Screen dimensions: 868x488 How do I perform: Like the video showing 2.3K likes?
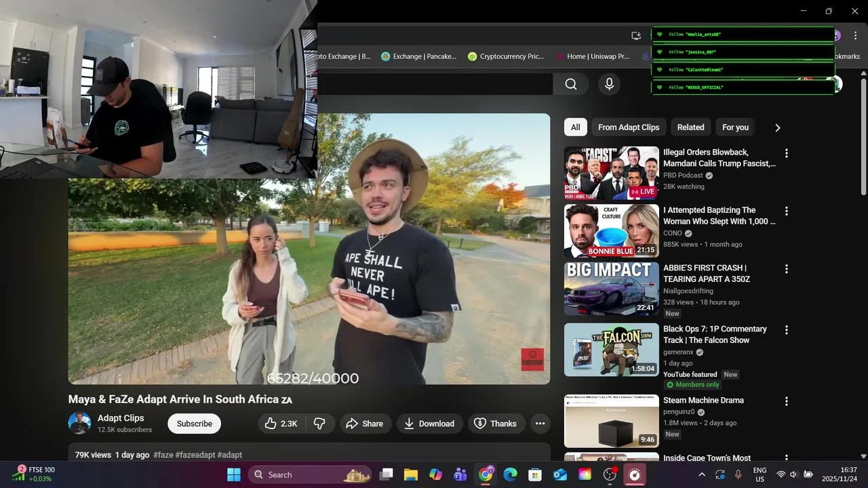(281, 424)
